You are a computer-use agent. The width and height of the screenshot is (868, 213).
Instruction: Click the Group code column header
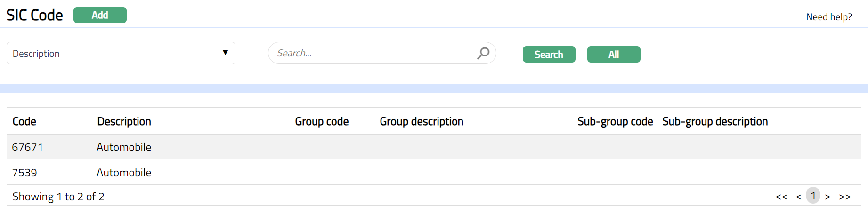pos(322,121)
